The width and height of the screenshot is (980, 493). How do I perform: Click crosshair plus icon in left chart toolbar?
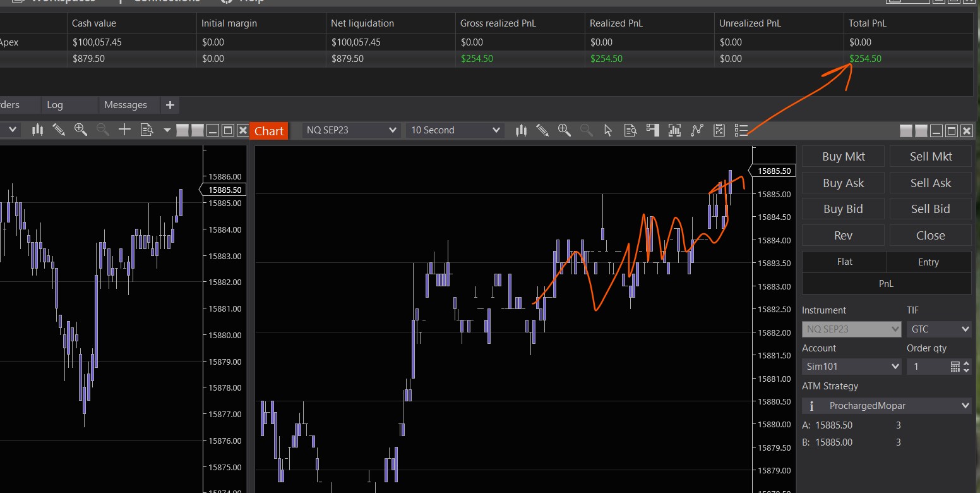(124, 130)
